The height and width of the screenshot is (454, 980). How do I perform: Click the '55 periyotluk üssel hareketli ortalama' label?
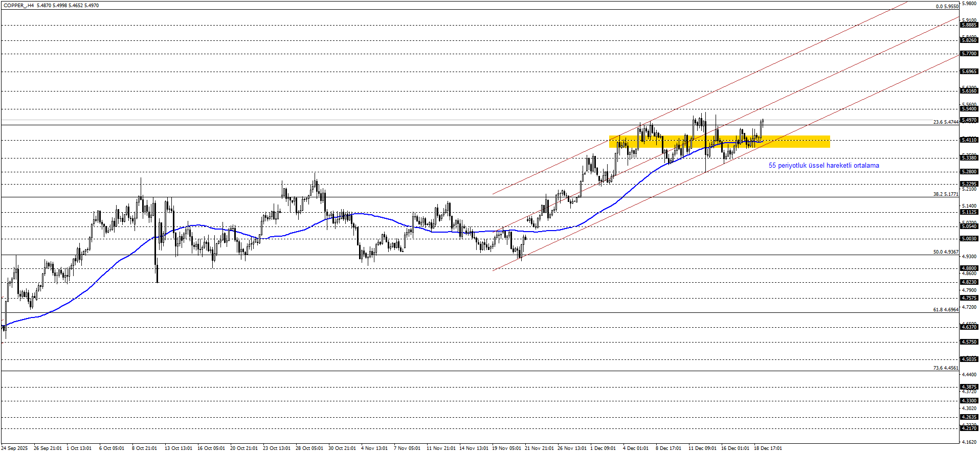(x=823, y=166)
